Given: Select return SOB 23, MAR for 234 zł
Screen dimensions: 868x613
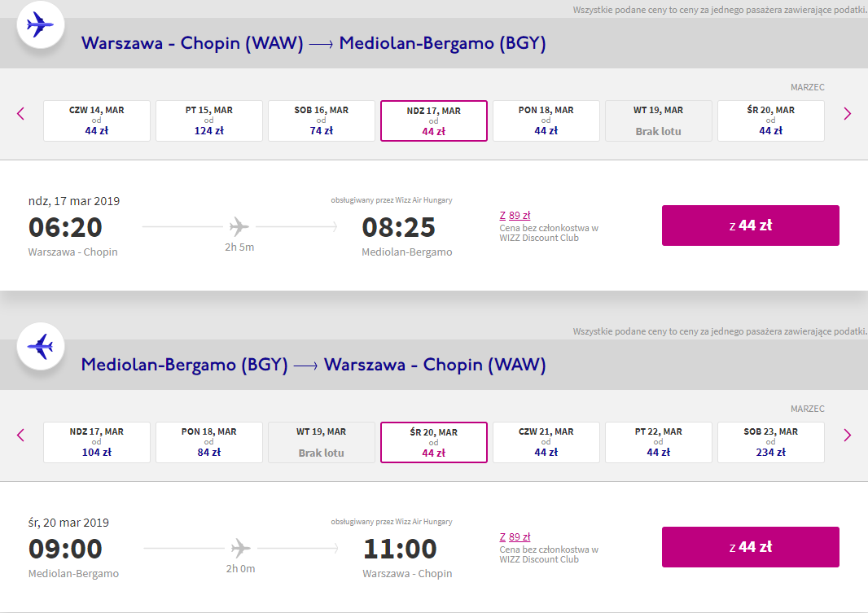Looking at the screenshot, I should pyautogui.click(x=771, y=442).
